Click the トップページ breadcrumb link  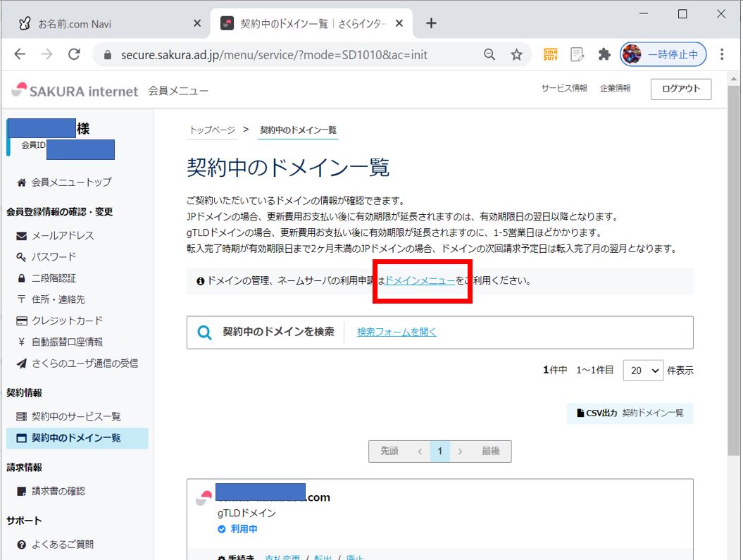(x=212, y=130)
